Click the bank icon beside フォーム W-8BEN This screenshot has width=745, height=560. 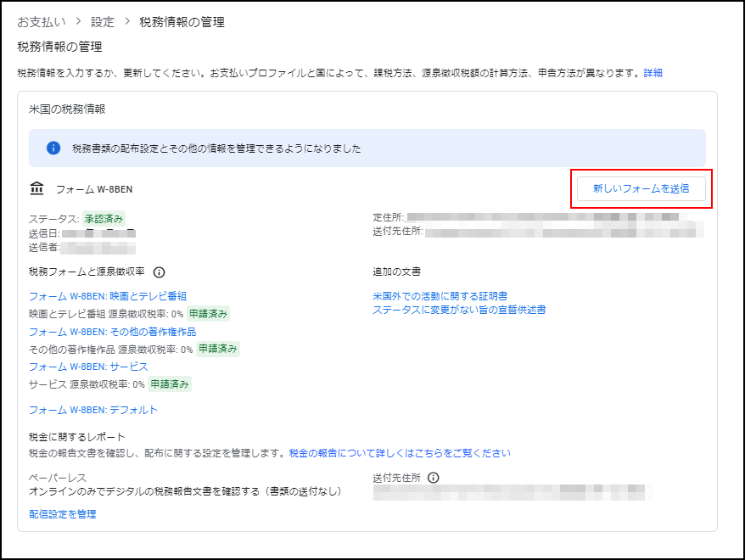point(36,188)
